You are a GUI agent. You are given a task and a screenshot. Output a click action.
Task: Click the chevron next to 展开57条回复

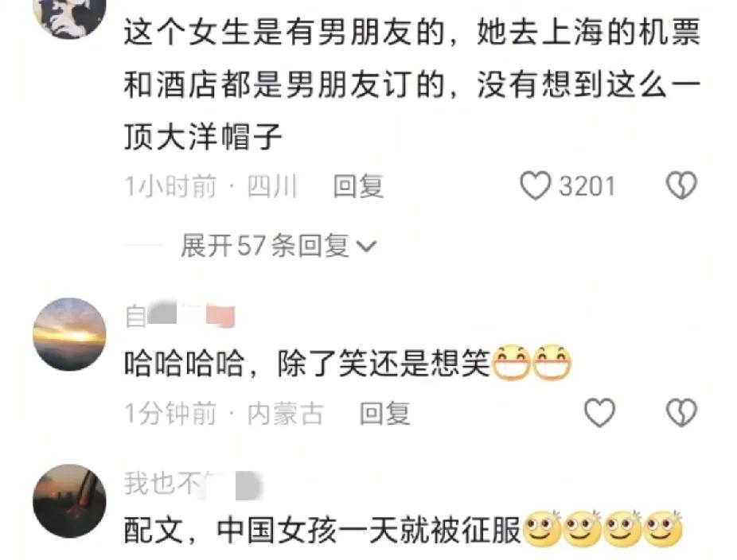tap(367, 247)
